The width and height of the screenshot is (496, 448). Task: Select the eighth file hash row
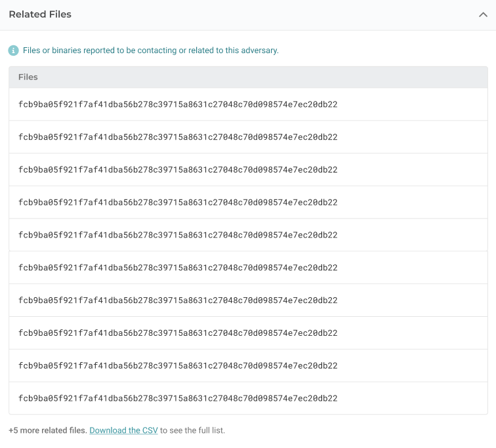click(178, 333)
